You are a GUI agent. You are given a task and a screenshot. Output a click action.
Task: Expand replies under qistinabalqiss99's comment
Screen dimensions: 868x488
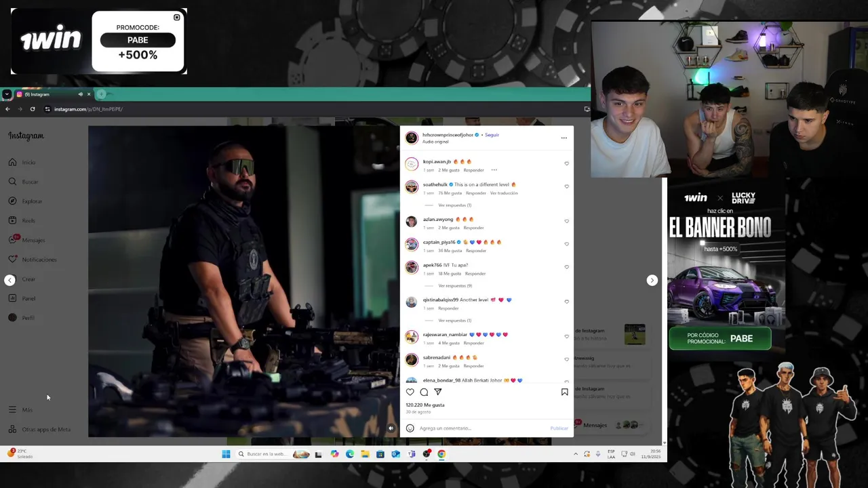454,321
